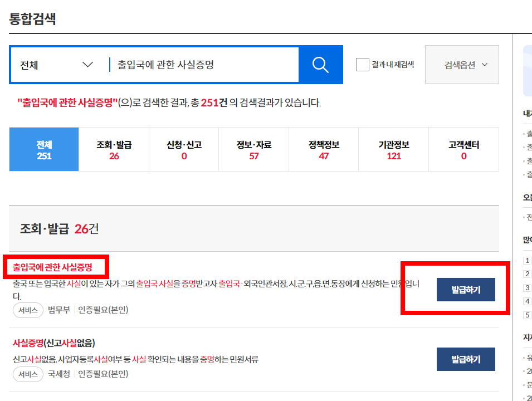Open the 고객센터 tab
Image resolution: width=532 pixels, height=401 pixels.
(463, 149)
